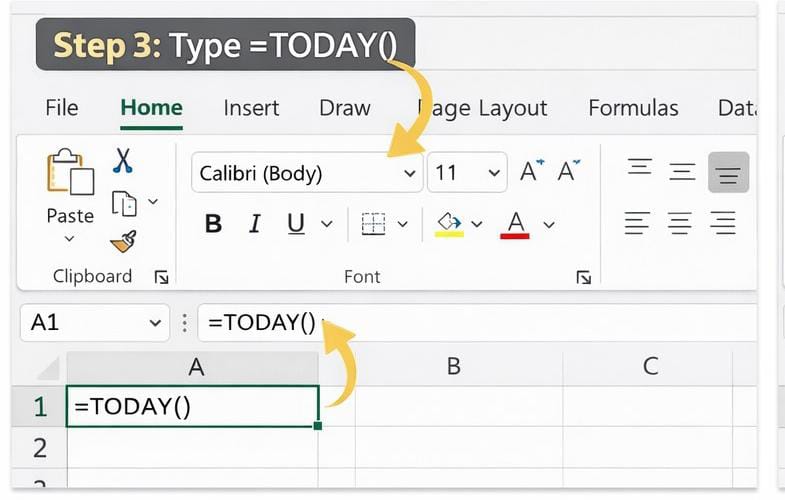Decrease font size with smaller A icon
785x500 pixels.
569,172
